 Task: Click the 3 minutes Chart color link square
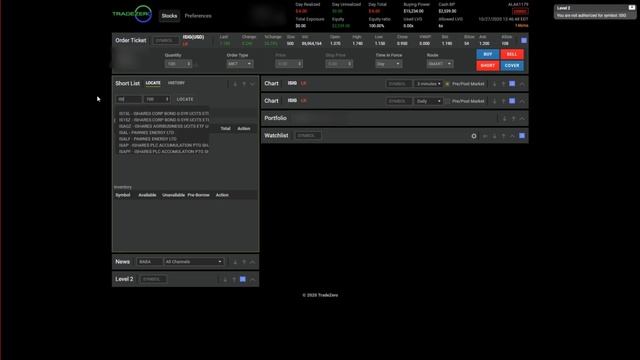pyautogui.click(x=512, y=84)
